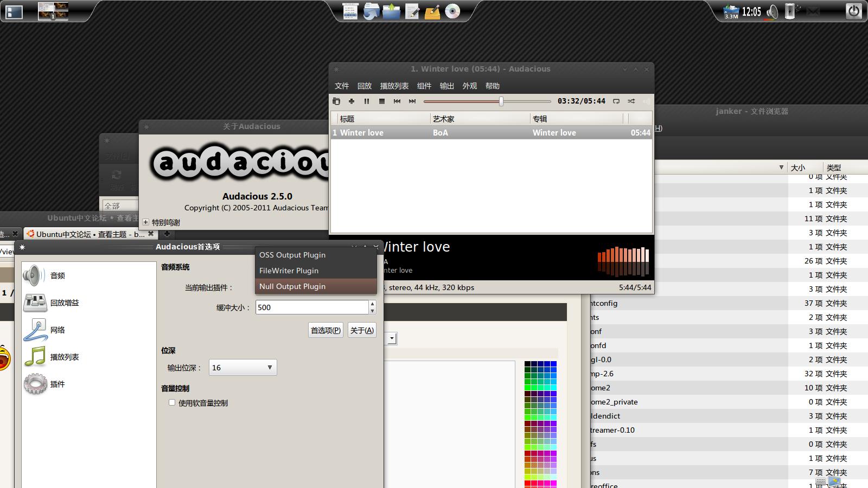This screenshot has width=868, height=488.
Task: Open the volume control icon in Audacious toolbar
Action: (647, 101)
